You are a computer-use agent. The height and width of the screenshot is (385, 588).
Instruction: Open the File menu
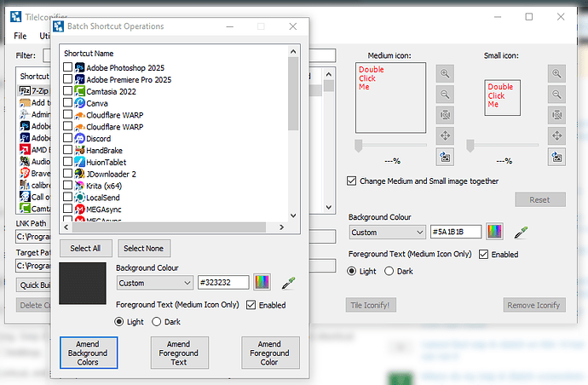pos(20,36)
